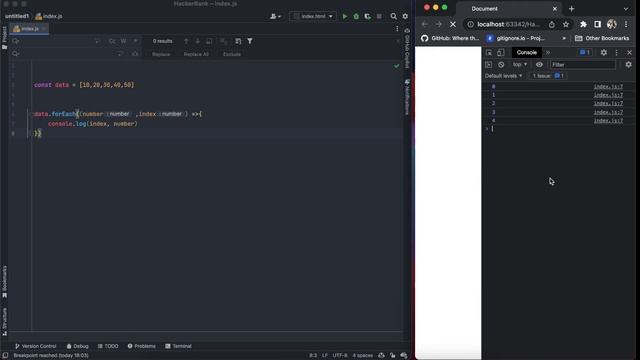Toggle the funnel filter icon in find bar
The height and width of the screenshot is (360, 640).
pos(250,41)
